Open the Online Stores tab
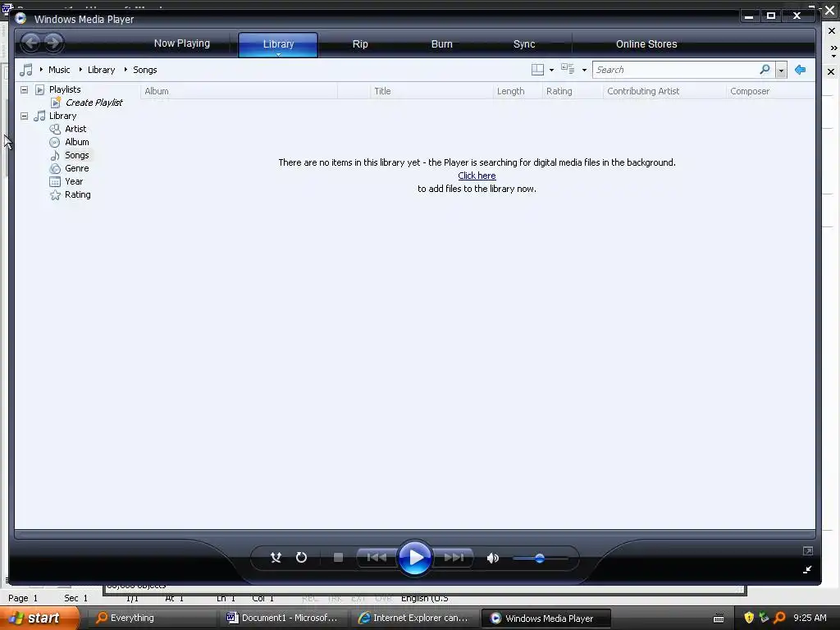840x630 pixels. click(x=646, y=44)
